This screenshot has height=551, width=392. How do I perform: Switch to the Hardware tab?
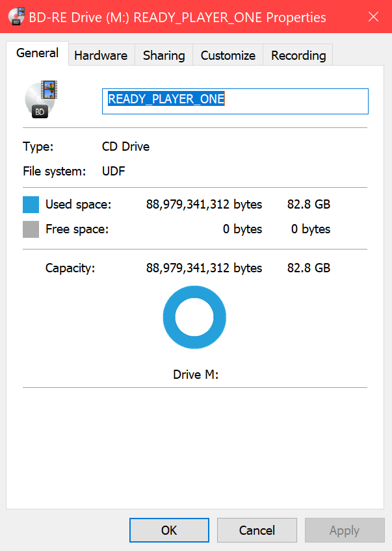tap(101, 55)
